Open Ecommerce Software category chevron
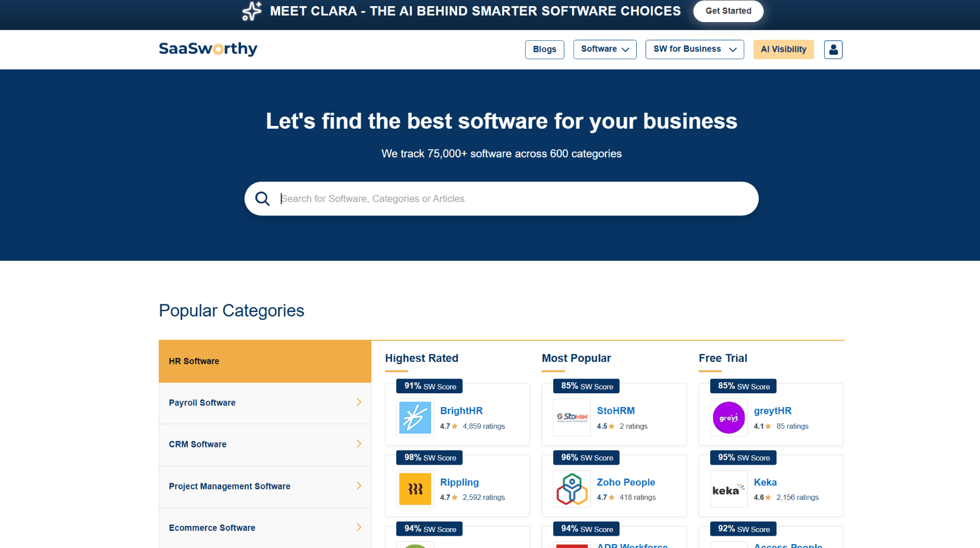Viewport: 980px width, 548px height. [359, 527]
